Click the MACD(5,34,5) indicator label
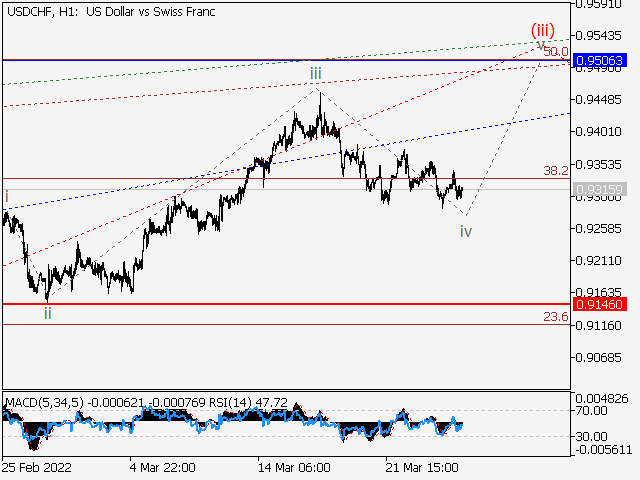This screenshot has width=640, height=480. (x=44, y=403)
